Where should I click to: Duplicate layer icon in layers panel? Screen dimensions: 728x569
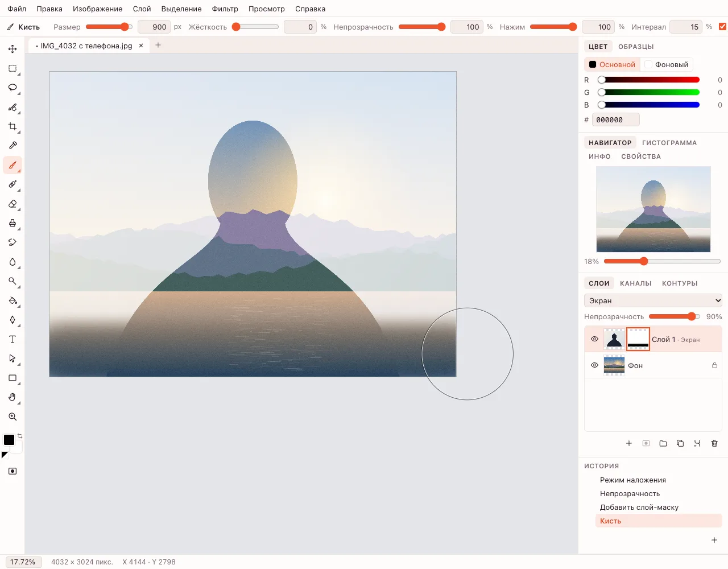pyautogui.click(x=680, y=443)
